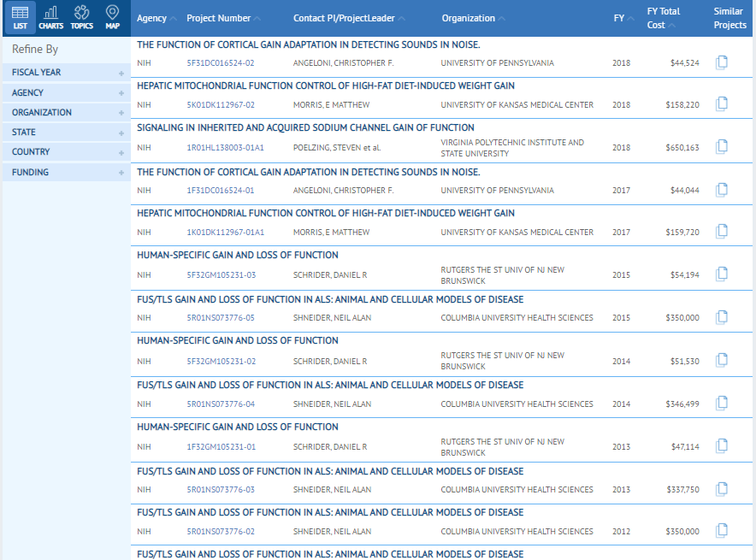This screenshot has height=560, width=756.
Task: Select Sodium Channel Gain of Function title
Action: click(305, 127)
